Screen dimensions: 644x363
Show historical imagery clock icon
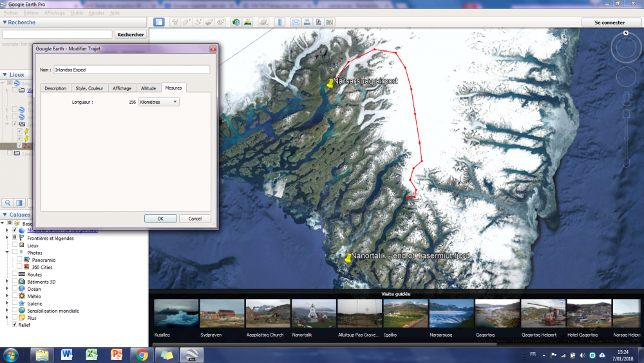(x=236, y=22)
